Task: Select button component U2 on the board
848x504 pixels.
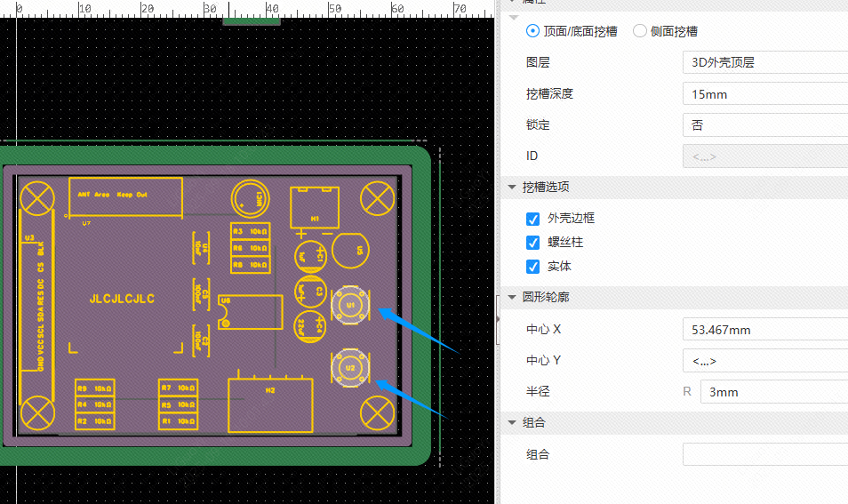Action: coord(350,367)
